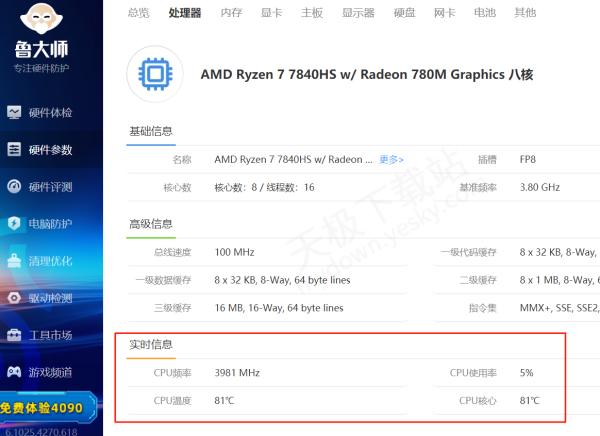This screenshot has width=600, height=436.
Task: Click the AMD Ryzen 7 7840HS title
Action: coord(367,74)
